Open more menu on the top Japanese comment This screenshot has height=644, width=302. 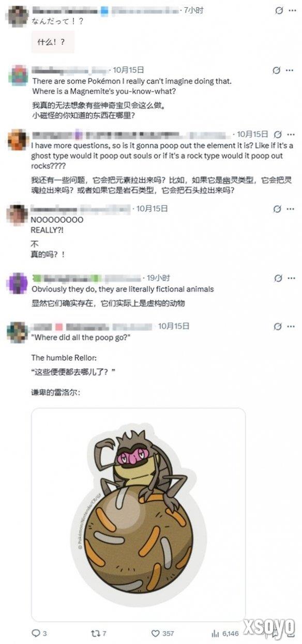(x=292, y=10)
